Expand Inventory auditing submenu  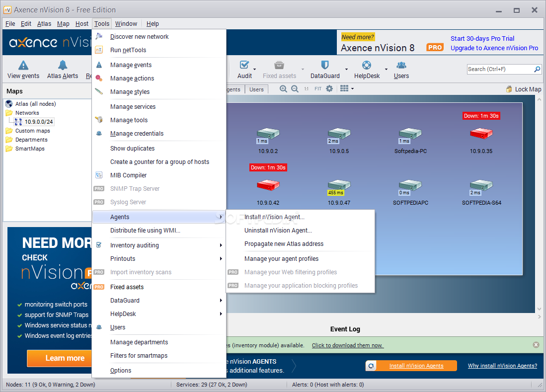[159, 245]
